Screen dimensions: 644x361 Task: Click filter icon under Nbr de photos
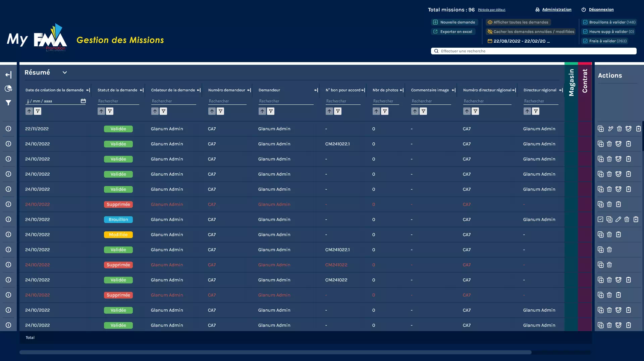[385, 111]
